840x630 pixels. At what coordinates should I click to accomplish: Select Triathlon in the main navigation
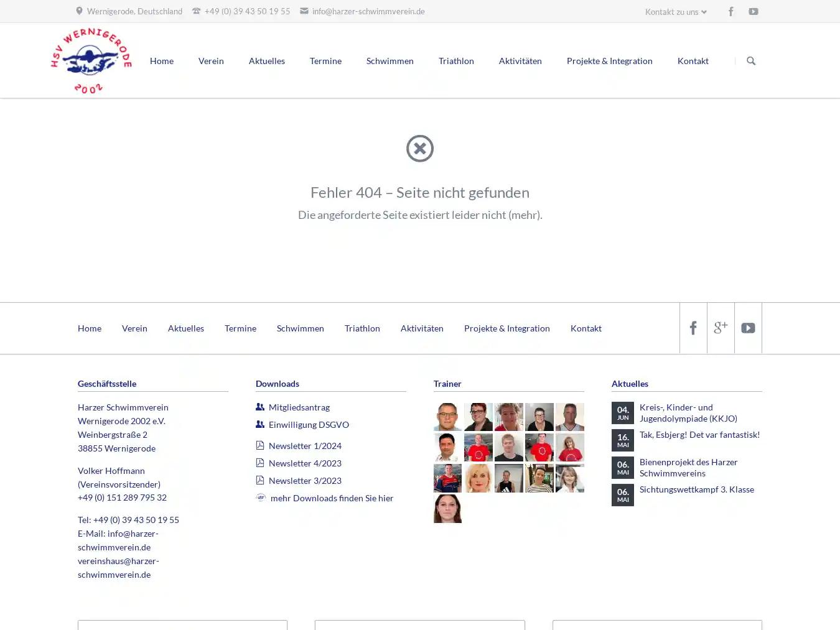pos(456,60)
